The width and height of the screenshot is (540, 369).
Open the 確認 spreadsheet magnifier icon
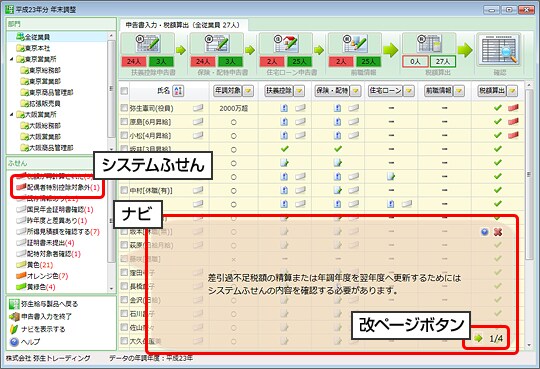click(x=499, y=50)
